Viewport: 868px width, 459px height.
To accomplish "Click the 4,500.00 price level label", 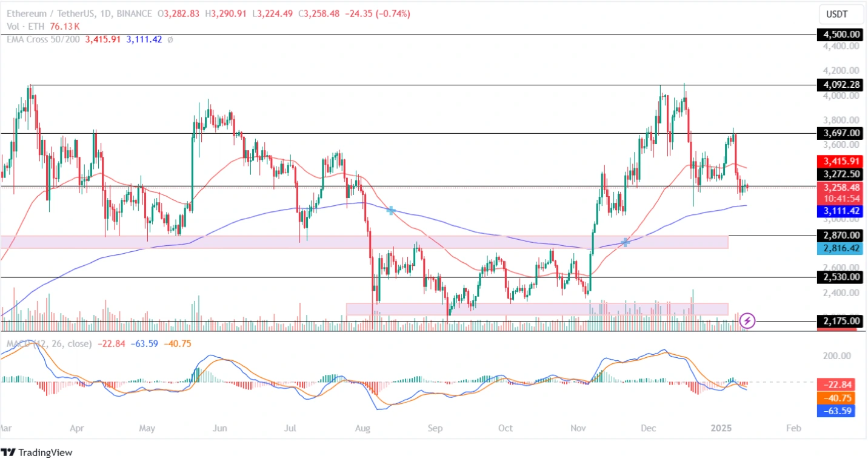I will tap(839, 35).
